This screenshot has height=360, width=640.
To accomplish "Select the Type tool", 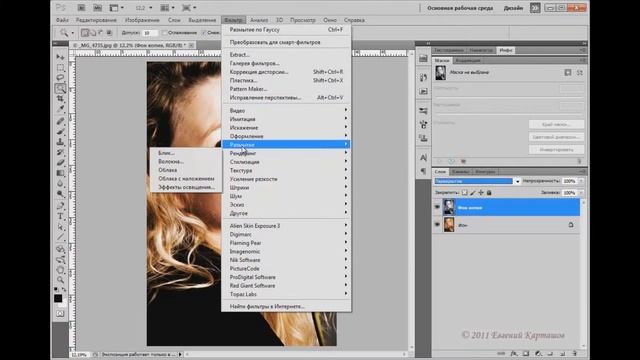I will pyautogui.click(x=60, y=216).
